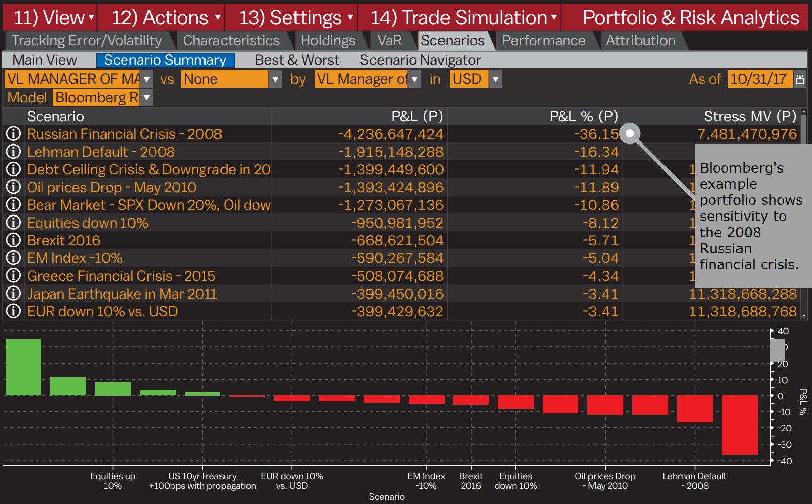Click info icon for Greece Financial Crisis - 2015

pos(13,275)
